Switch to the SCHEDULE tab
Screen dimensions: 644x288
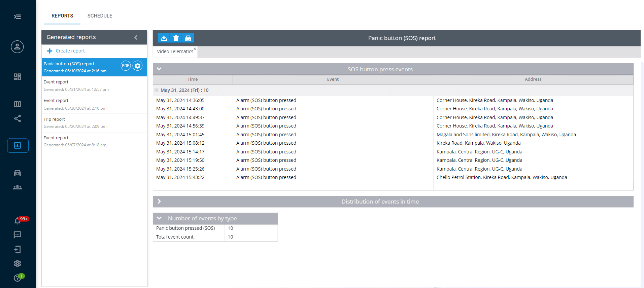100,16
